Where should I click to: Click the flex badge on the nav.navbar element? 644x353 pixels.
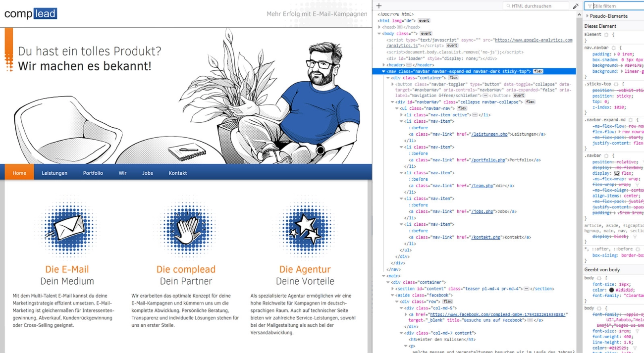point(538,71)
